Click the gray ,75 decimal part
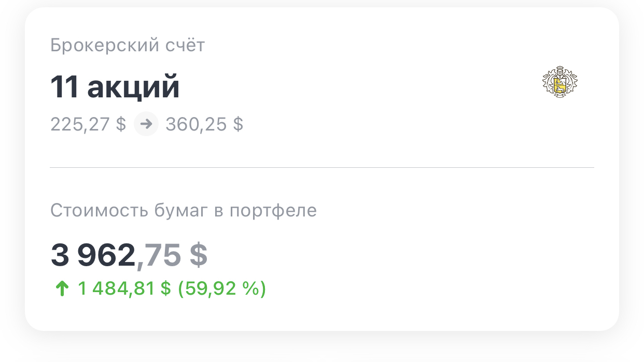The width and height of the screenshot is (644, 362). coord(158,255)
